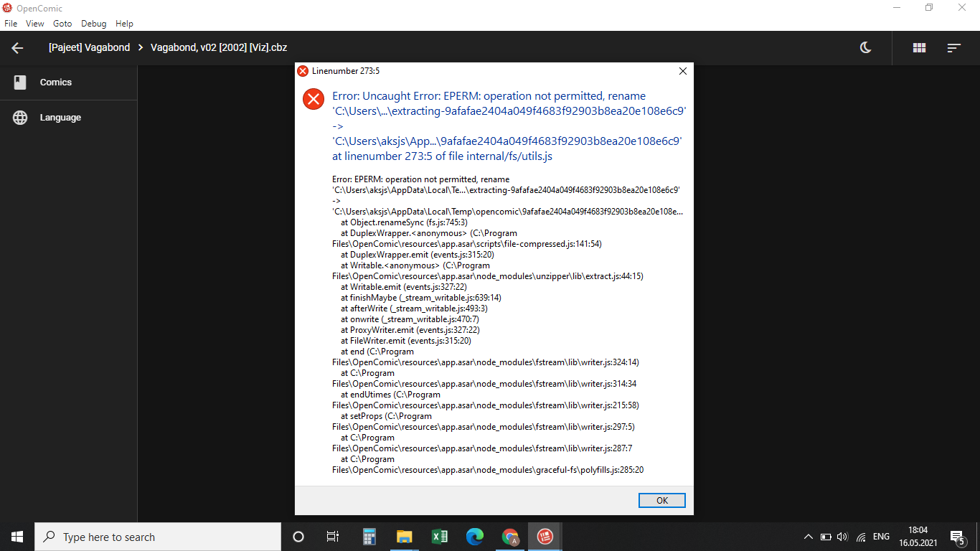Open the Goto menu
The height and width of the screenshot is (551, 980).
point(62,23)
